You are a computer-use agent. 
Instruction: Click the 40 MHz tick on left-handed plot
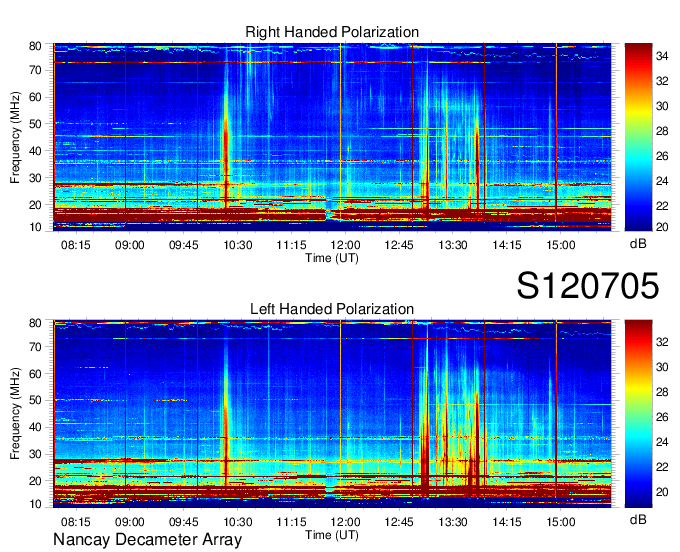[x=35, y=427]
